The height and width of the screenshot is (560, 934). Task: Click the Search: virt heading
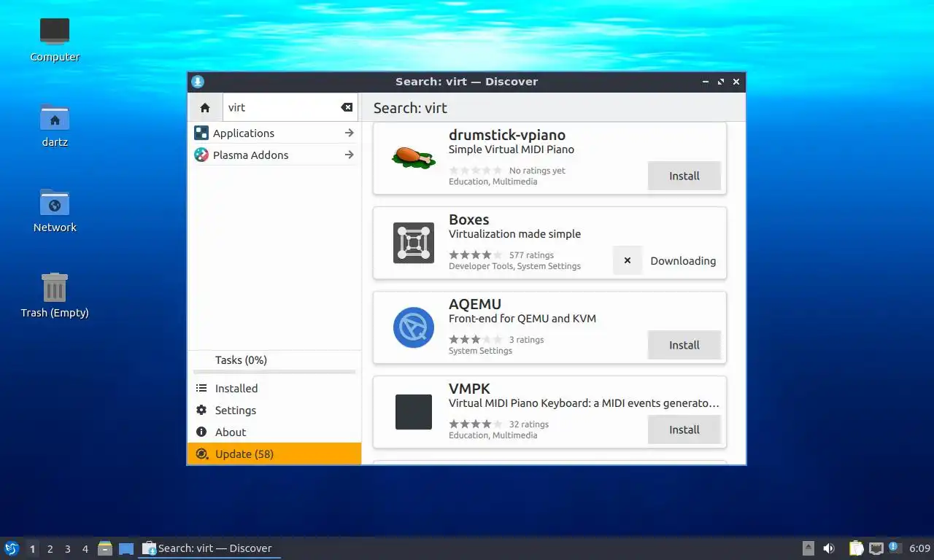(x=410, y=108)
